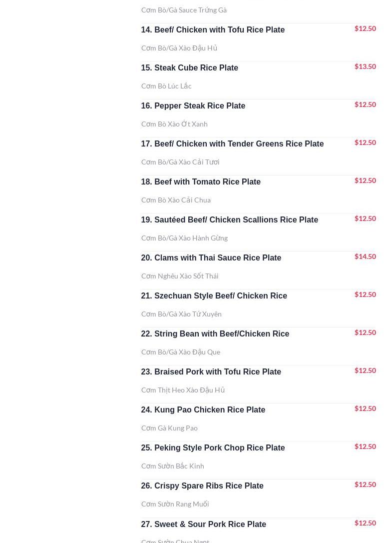
Task: Open the Clams with Thai Sauce Rice Plate
Action: [211, 258]
